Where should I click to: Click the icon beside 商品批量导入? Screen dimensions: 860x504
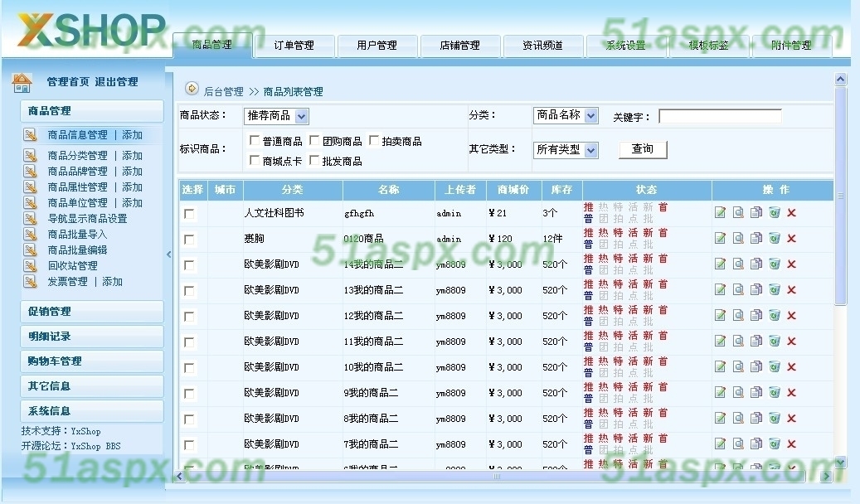(30, 234)
